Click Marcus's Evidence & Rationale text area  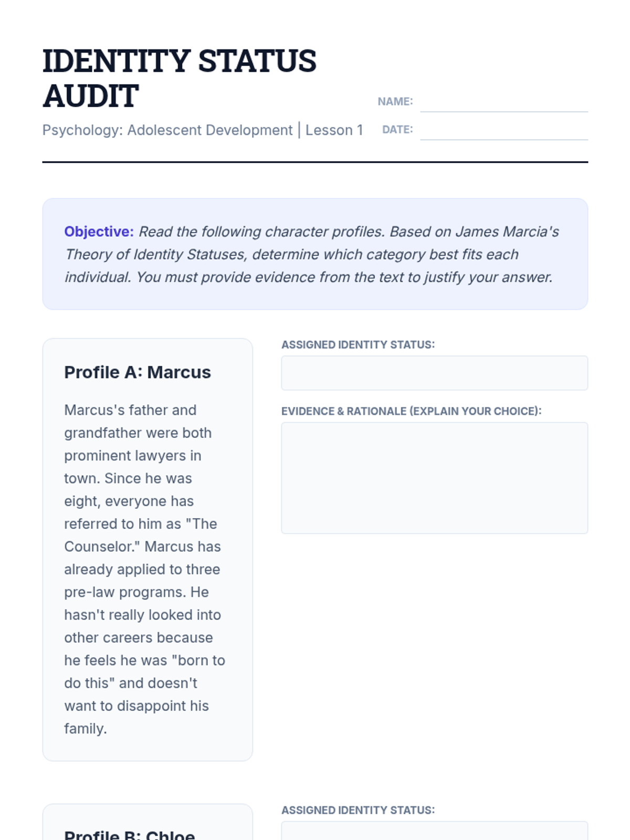(x=434, y=478)
